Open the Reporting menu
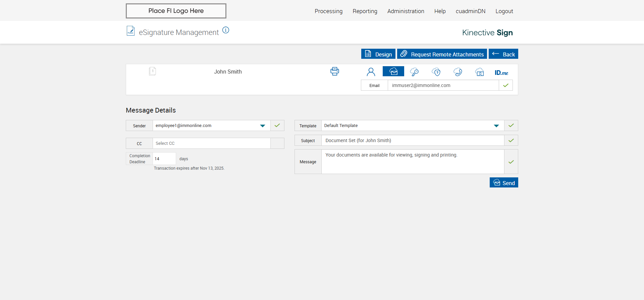 (365, 11)
